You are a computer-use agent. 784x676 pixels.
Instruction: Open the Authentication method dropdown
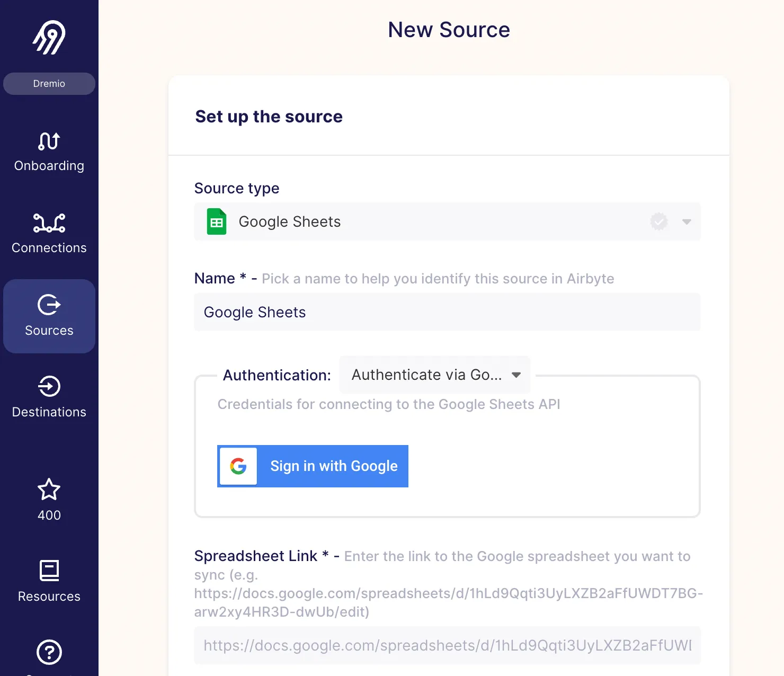435,375
